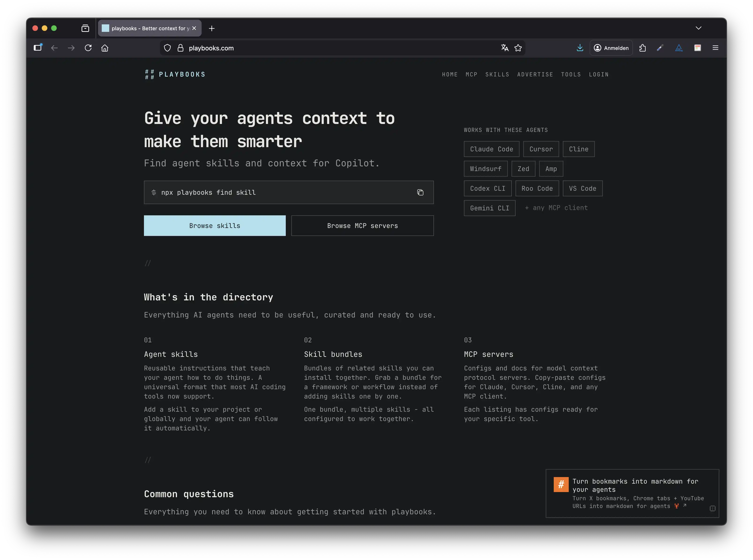Reload the current page
753x560 pixels.
click(88, 48)
